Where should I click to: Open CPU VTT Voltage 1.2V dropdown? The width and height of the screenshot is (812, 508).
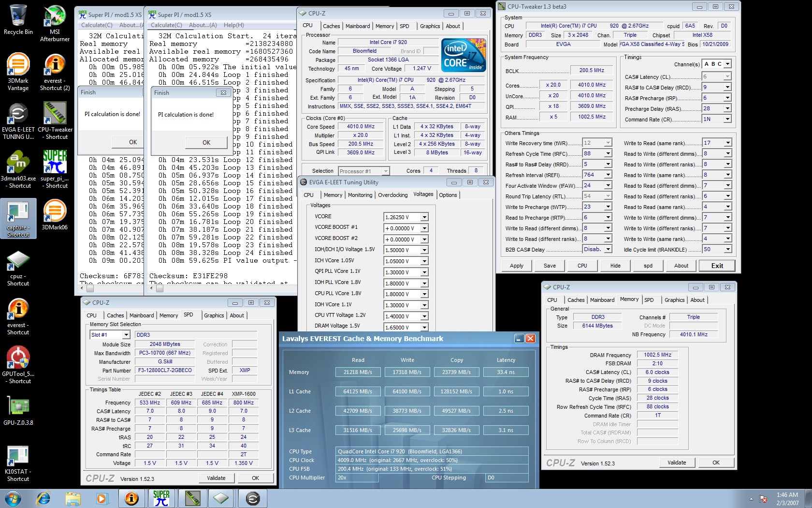pos(424,316)
